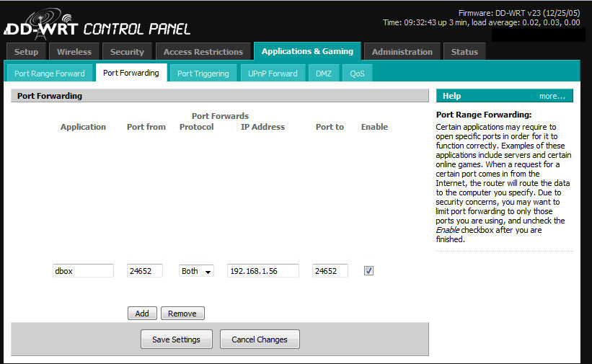Select the Administration tab

click(402, 52)
